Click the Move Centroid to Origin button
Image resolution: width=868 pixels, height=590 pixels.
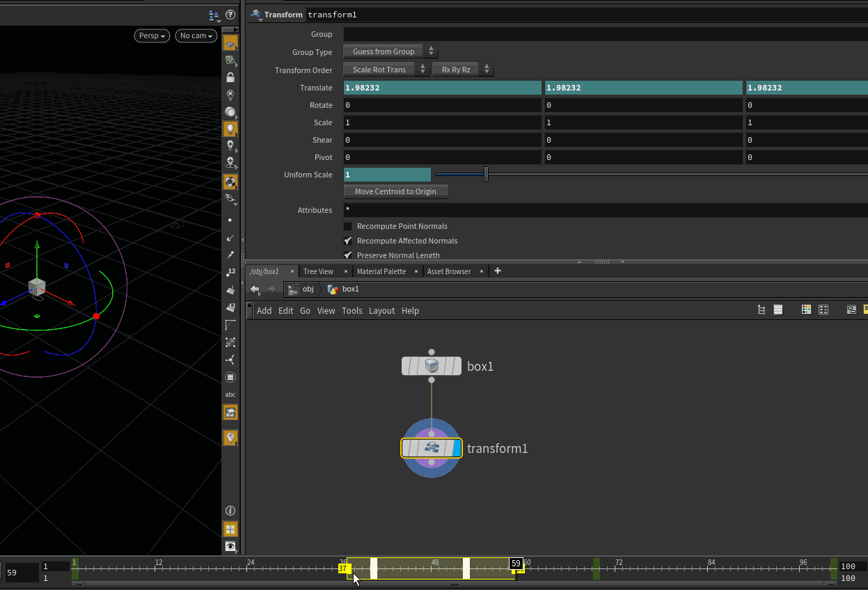(395, 191)
